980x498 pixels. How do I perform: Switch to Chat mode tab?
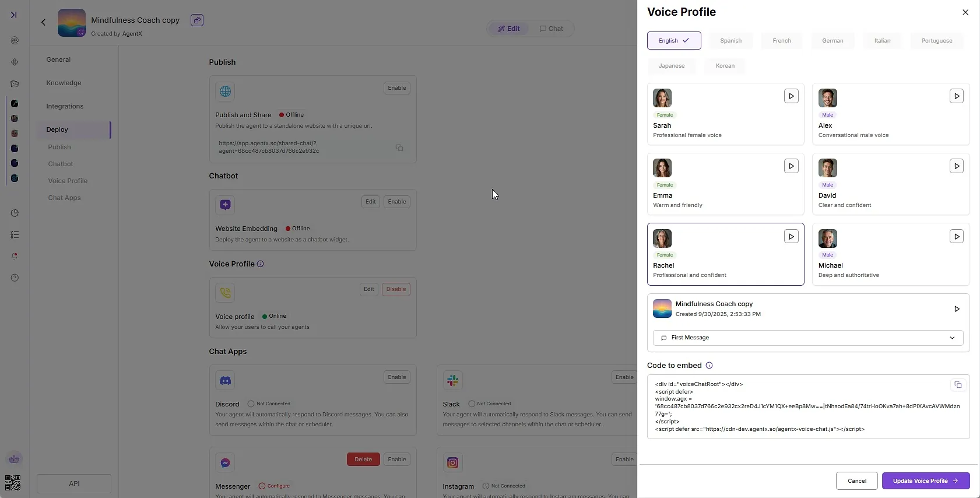(552, 29)
